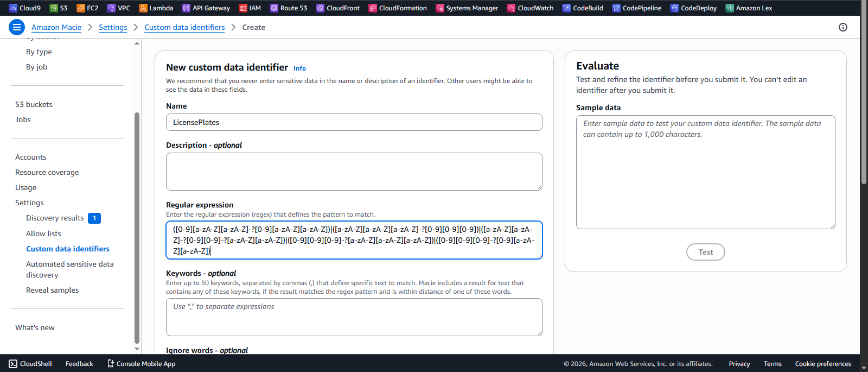
Task: Open Discovery results under Settings
Action: [x=55, y=218]
